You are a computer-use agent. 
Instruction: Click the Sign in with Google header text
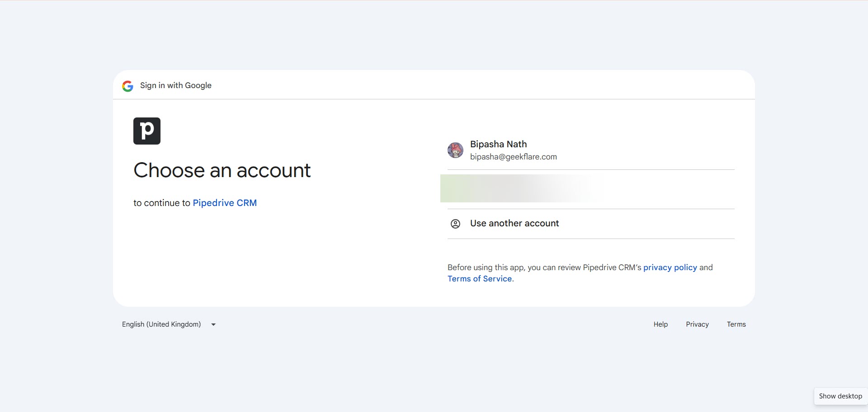[176, 85]
